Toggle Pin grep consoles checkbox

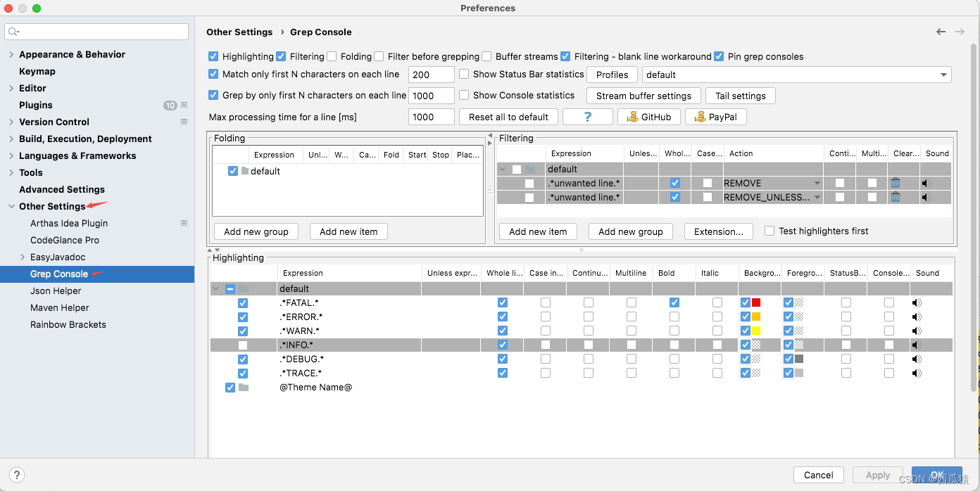[719, 56]
